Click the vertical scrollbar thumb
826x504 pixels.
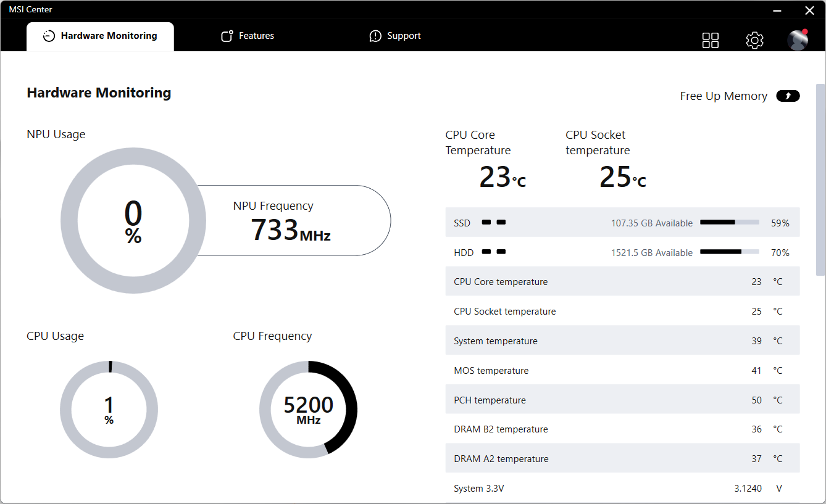pos(820,179)
